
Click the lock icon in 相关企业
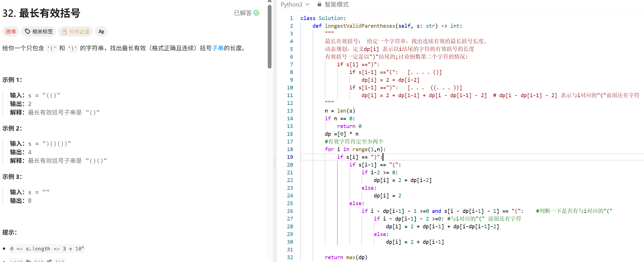[x=64, y=31]
